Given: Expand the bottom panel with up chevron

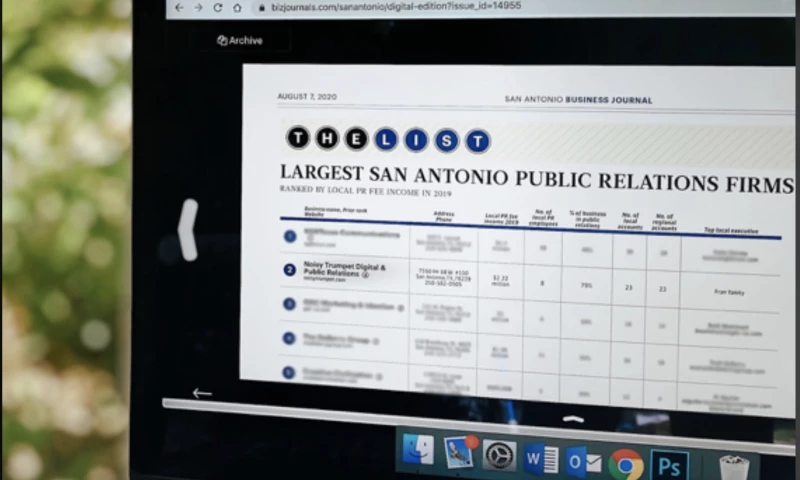Looking at the screenshot, I should (x=573, y=420).
